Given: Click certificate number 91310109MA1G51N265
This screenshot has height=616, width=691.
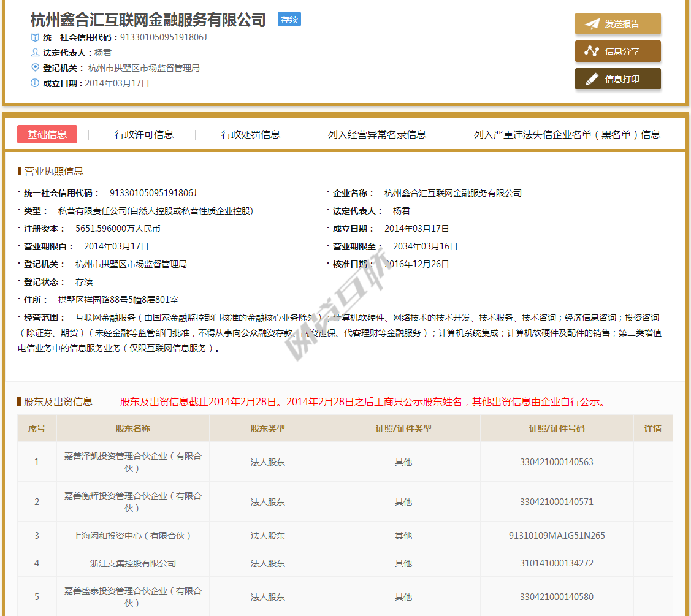Looking at the screenshot, I should pos(557,536).
